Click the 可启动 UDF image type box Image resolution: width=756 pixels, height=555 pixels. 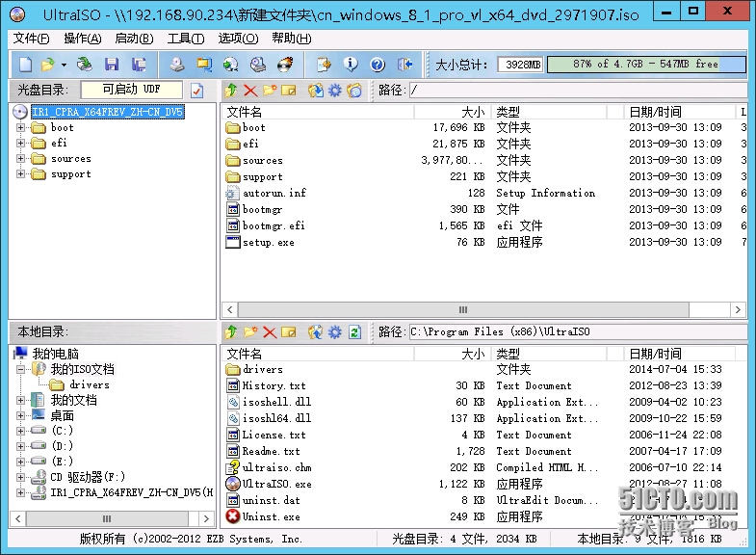pyautogui.click(x=132, y=90)
